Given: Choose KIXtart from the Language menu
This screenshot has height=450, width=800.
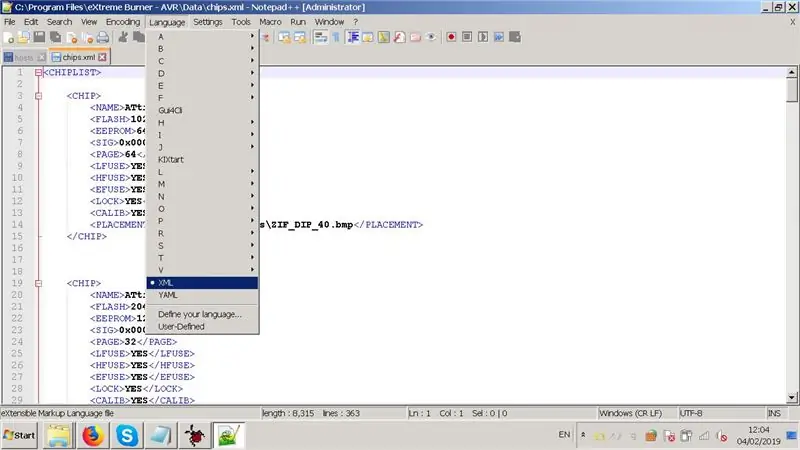Looking at the screenshot, I should (203, 160).
